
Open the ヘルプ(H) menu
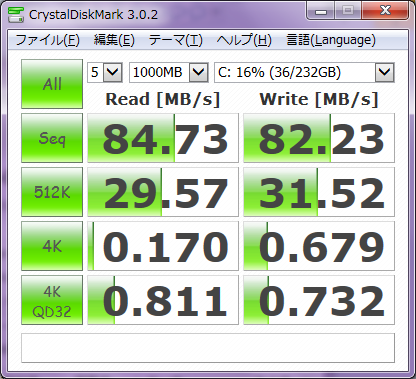pos(244,40)
